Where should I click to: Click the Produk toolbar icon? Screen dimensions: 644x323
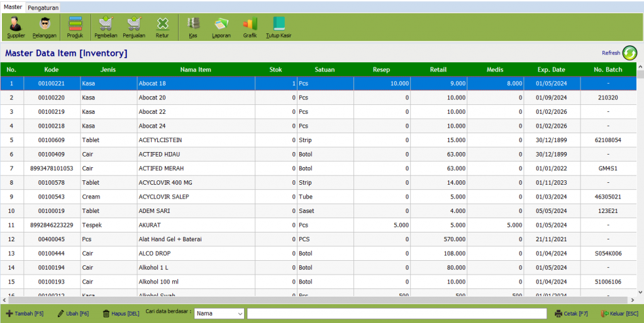pos(75,26)
